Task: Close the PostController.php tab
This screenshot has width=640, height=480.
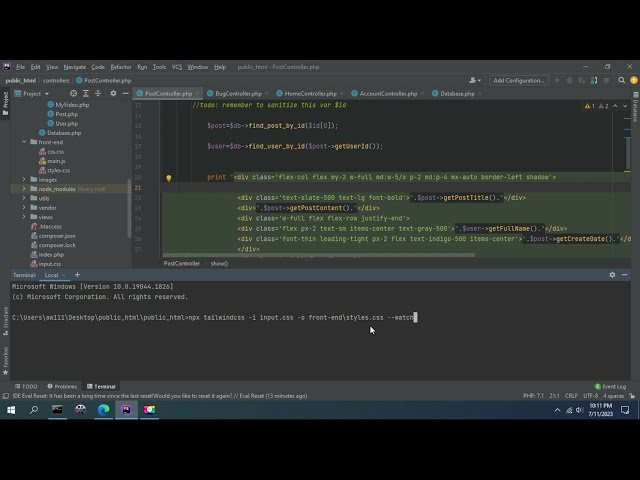Action: [x=197, y=93]
